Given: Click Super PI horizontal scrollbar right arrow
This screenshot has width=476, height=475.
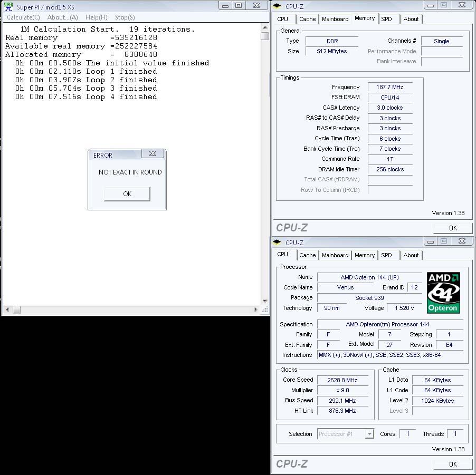Looking at the screenshot, I should 255,309.
